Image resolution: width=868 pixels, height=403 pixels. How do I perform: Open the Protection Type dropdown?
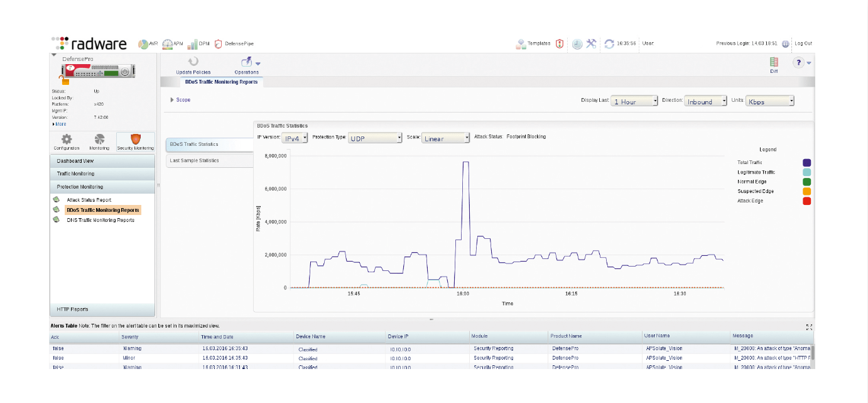point(375,138)
